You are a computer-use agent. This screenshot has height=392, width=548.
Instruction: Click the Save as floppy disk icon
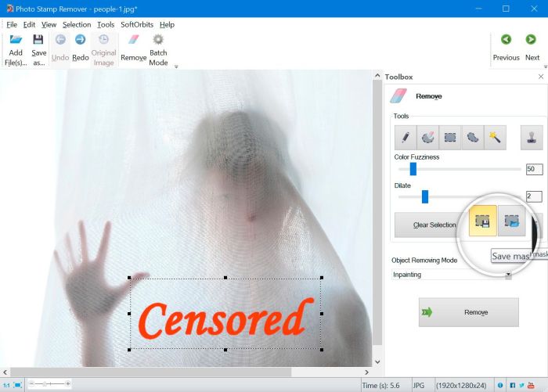[x=38, y=39]
